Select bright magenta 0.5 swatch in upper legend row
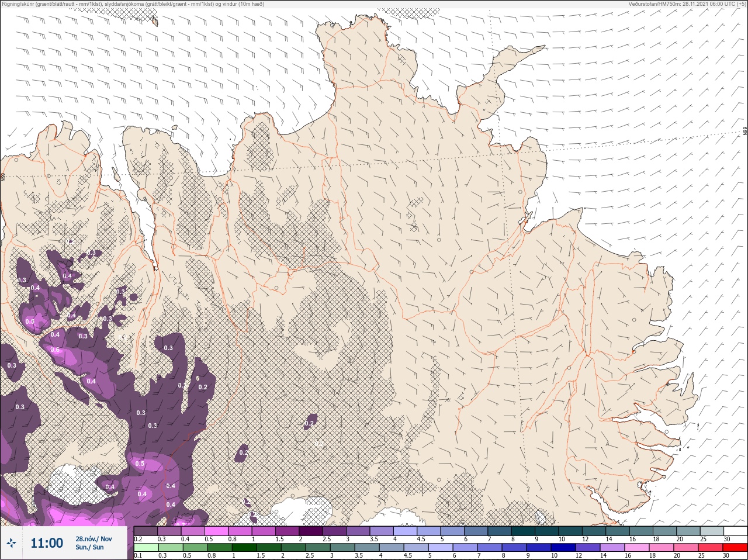This screenshot has height=560, width=748. [217, 531]
